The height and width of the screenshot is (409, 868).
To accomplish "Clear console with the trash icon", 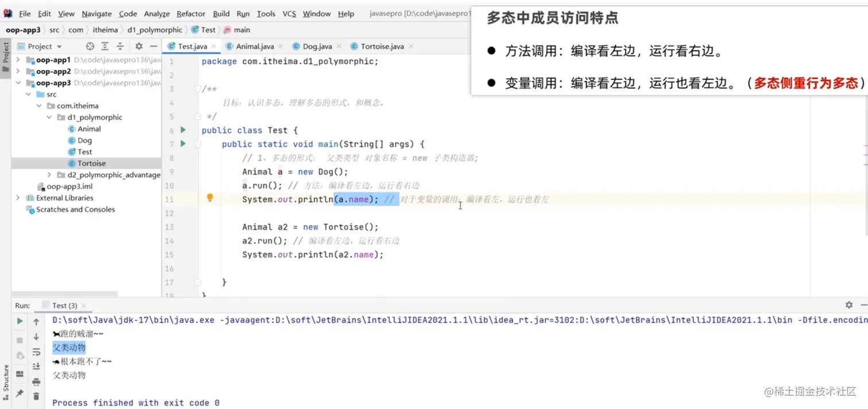I will coord(36,396).
